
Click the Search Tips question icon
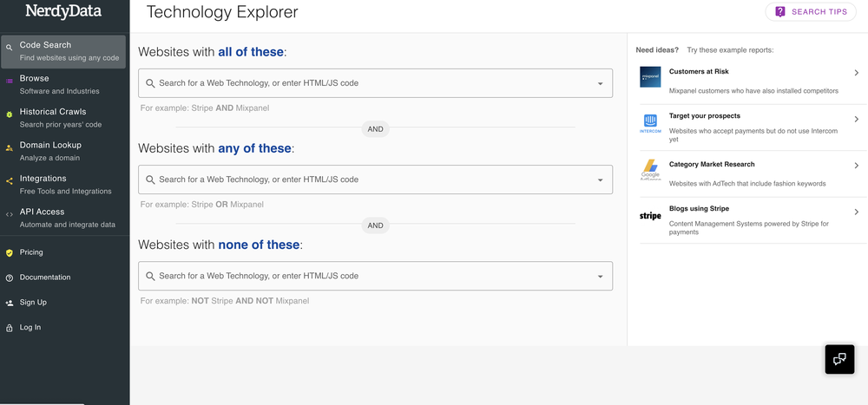click(x=780, y=11)
